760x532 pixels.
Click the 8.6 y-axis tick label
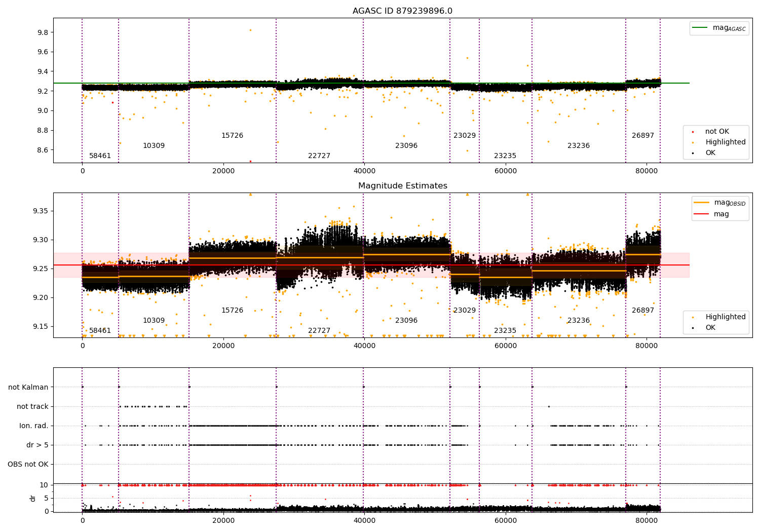(x=43, y=150)
